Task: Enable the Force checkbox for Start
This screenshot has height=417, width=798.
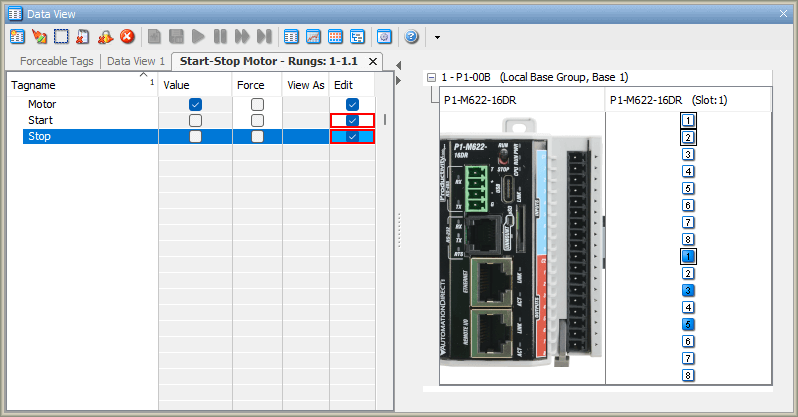Action: (257, 120)
